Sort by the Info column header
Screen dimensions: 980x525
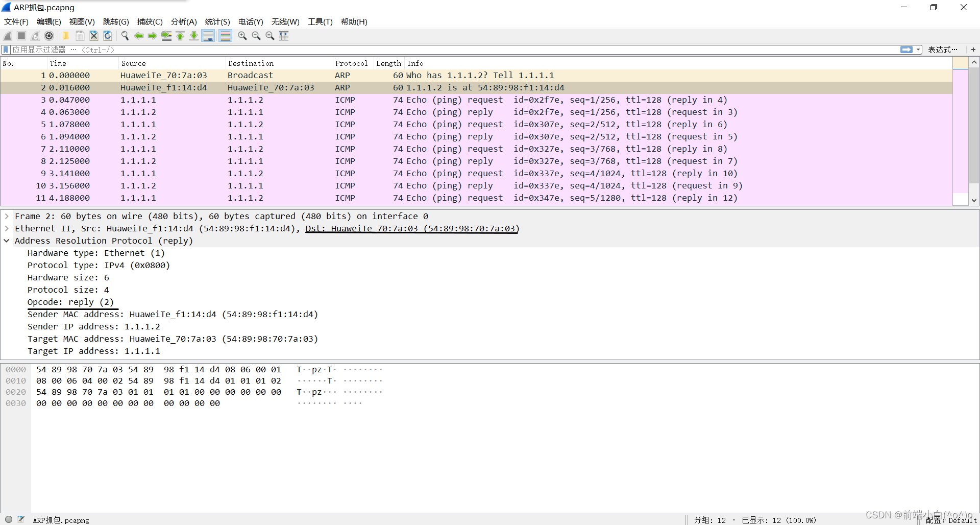point(679,63)
